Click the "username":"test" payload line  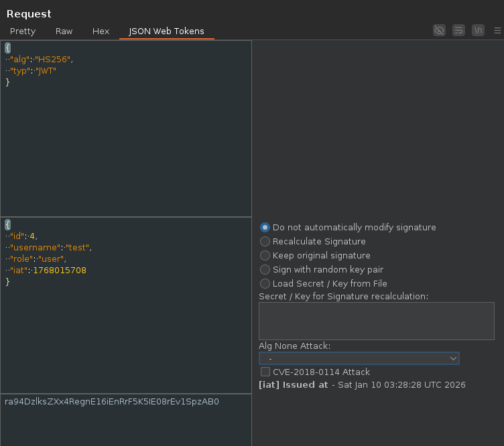[49, 248]
